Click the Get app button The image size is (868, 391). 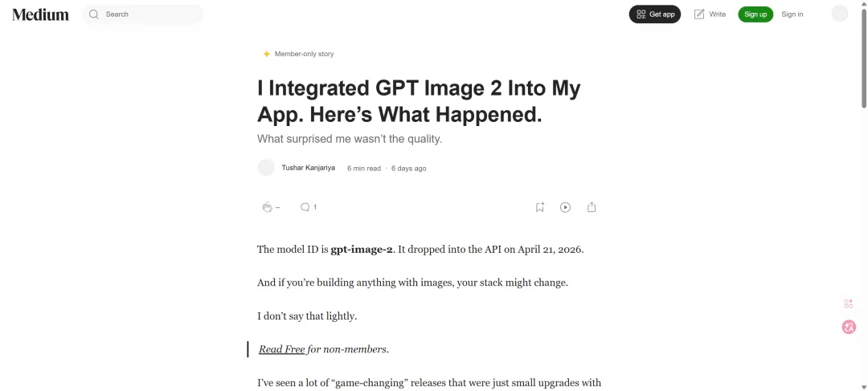pos(655,14)
